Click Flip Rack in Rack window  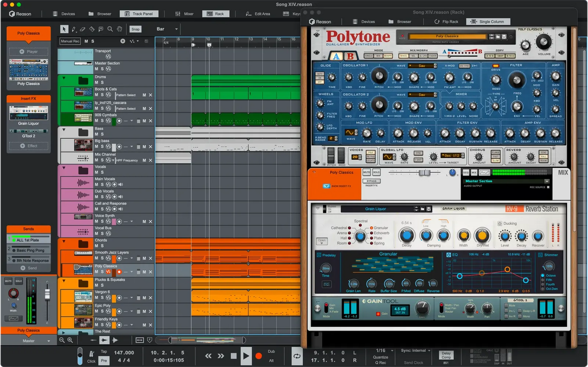coord(446,22)
